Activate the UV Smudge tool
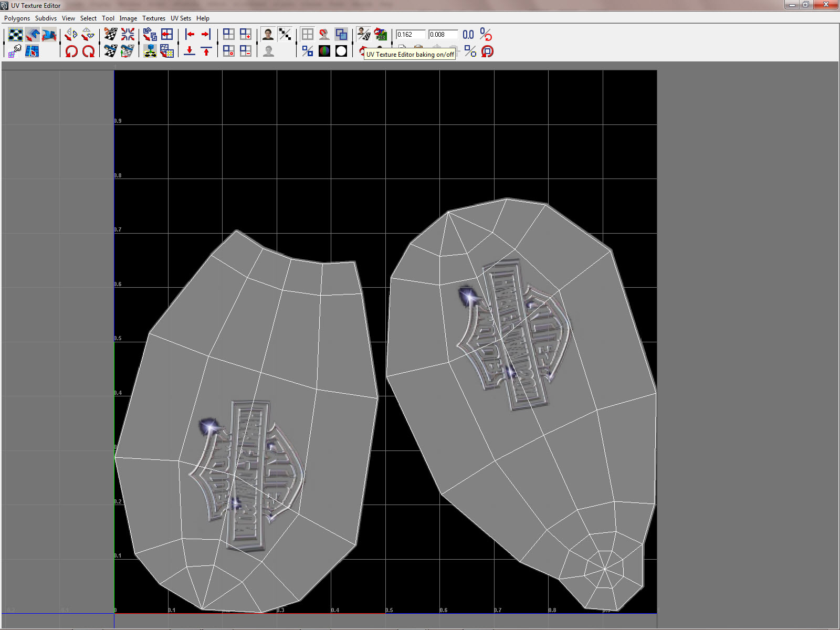The height and width of the screenshot is (630, 840). [49, 35]
